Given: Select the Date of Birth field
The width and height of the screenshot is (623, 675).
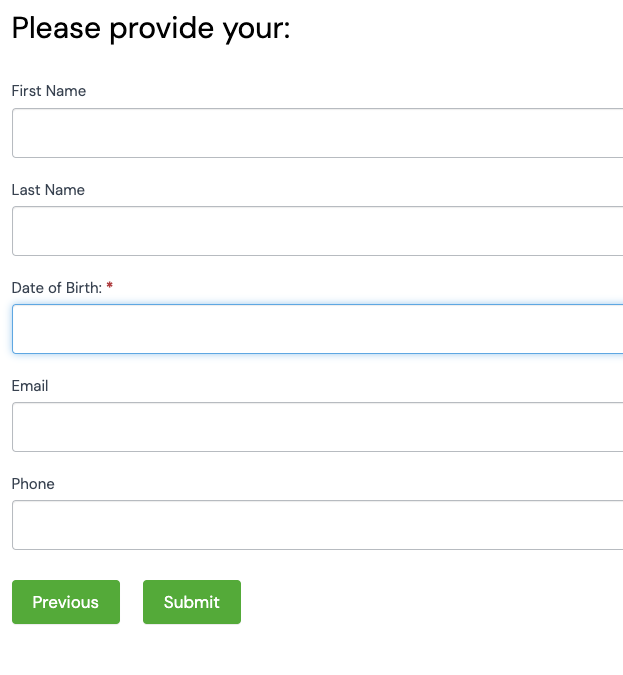Looking at the screenshot, I should 317,329.
